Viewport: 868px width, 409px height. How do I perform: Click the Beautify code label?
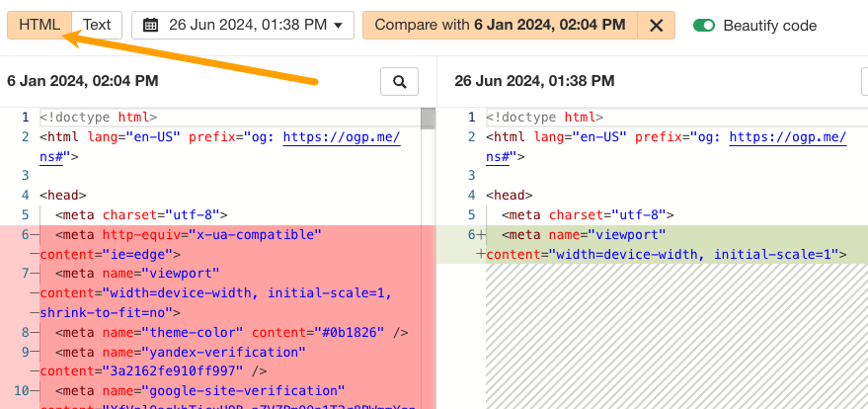pos(769,25)
